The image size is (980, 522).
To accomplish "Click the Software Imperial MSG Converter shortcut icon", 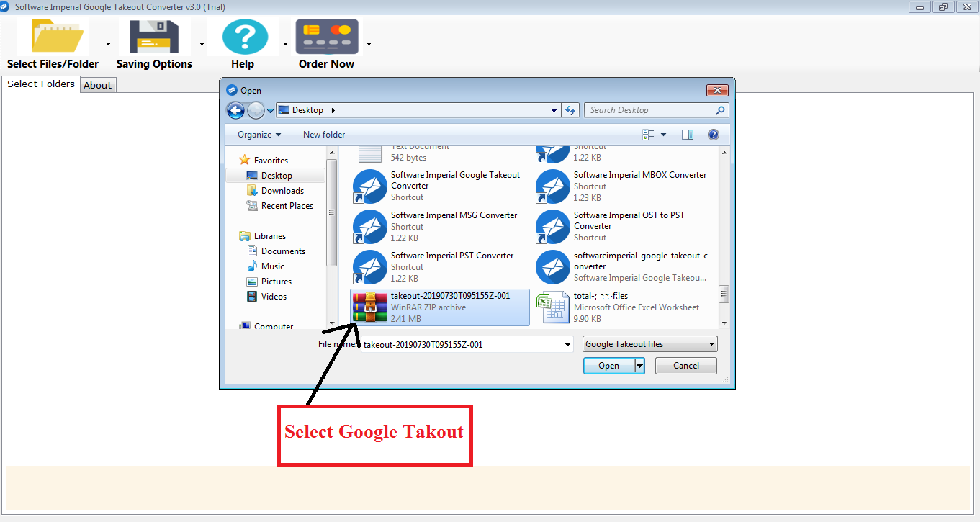I will pos(370,227).
